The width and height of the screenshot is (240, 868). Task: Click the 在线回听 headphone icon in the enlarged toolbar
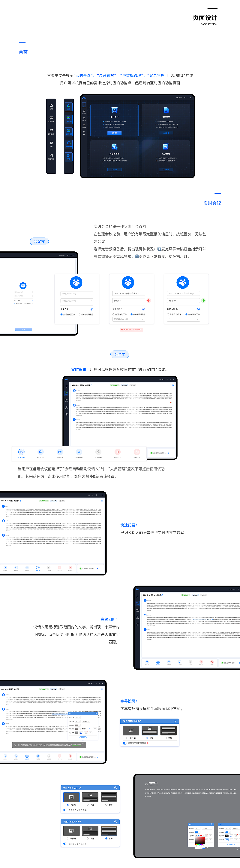(x=40, y=452)
